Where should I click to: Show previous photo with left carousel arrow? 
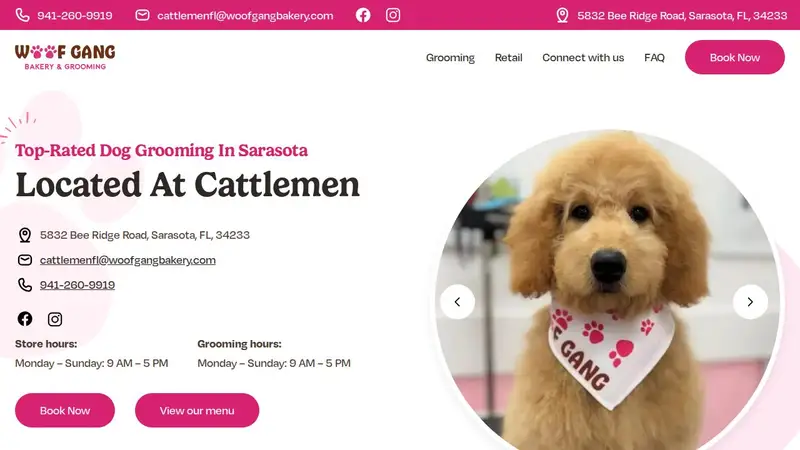click(x=458, y=302)
